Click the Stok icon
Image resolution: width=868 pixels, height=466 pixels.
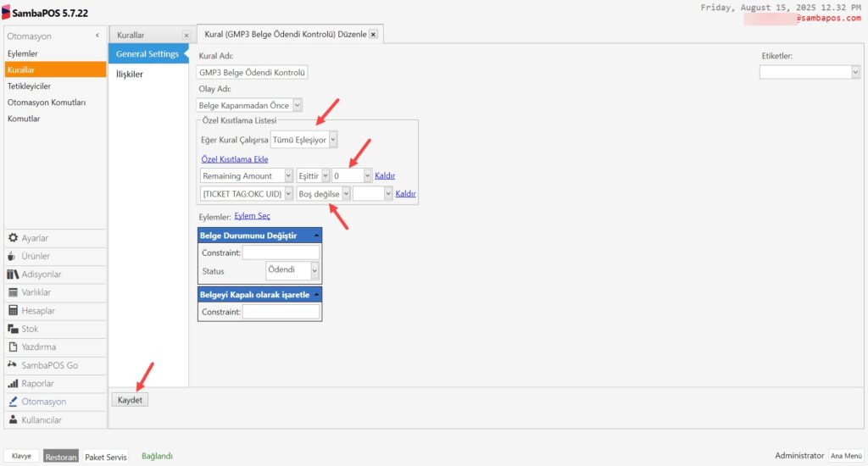(x=13, y=329)
